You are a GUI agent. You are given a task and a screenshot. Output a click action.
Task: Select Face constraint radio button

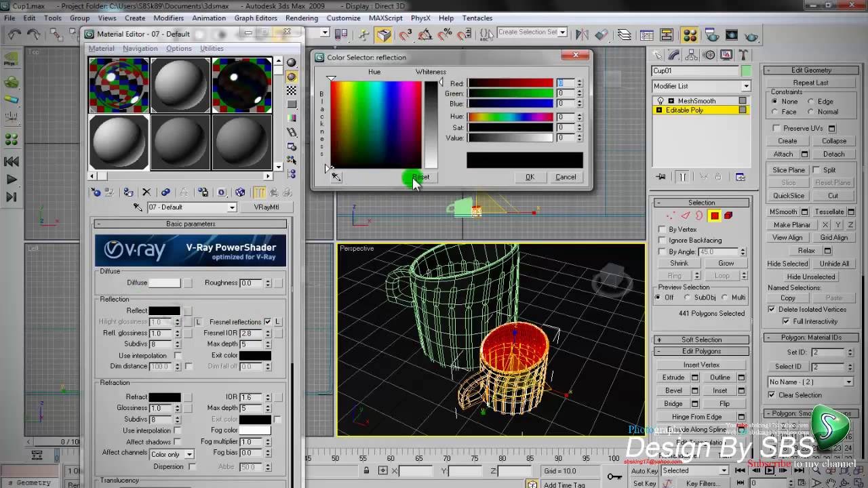pos(774,112)
